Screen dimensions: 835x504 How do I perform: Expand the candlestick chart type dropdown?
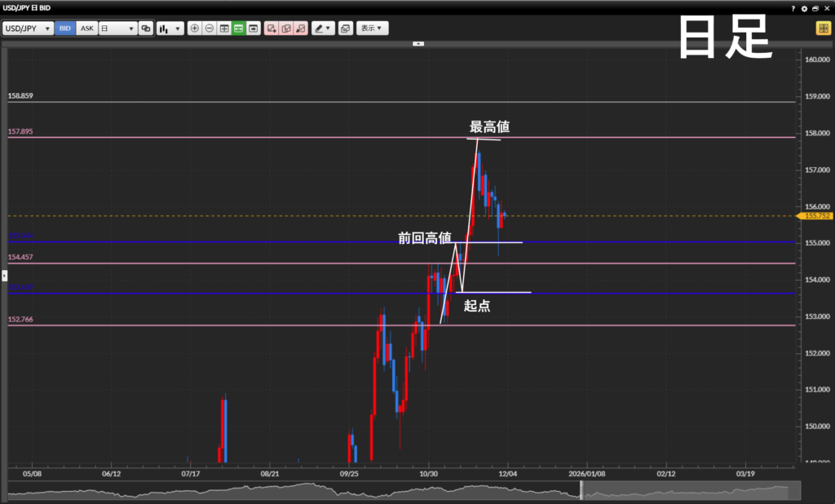pos(170,28)
